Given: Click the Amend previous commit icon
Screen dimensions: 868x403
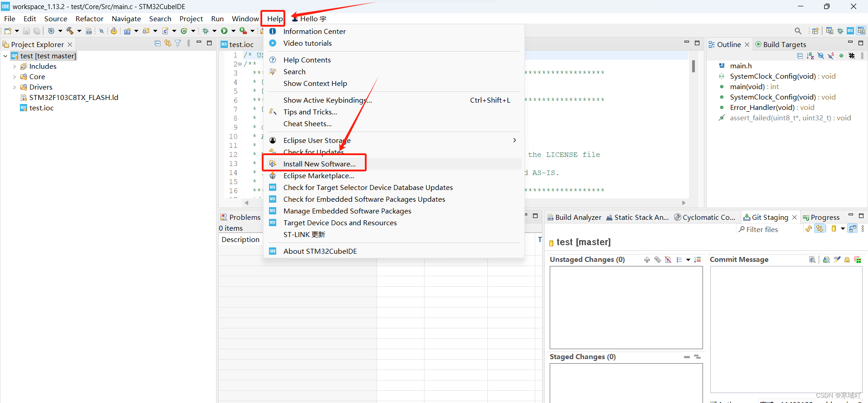Looking at the screenshot, I should [x=826, y=260].
